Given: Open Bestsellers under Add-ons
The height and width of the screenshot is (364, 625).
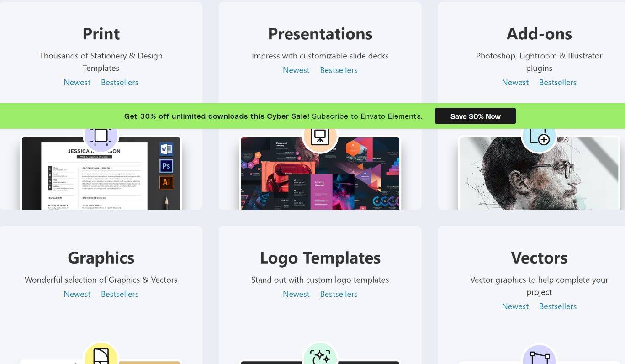Looking at the screenshot, I should coord(558,83).
